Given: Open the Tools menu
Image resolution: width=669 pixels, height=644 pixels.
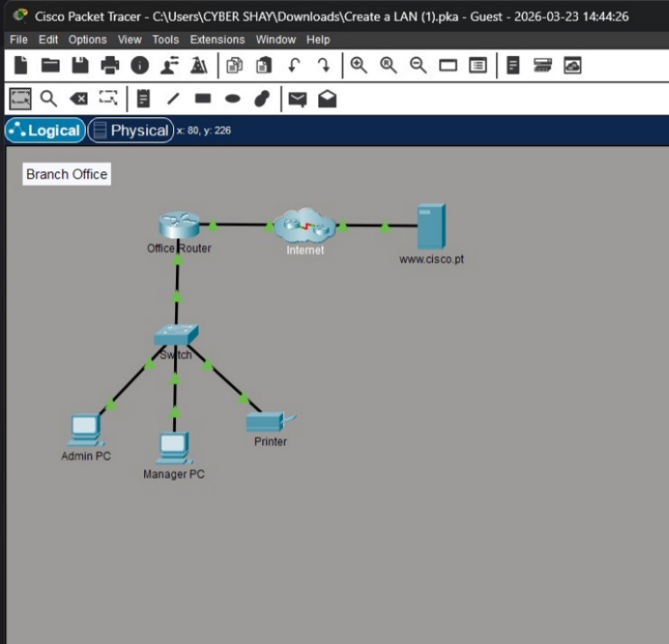Looking at the screenshot, I should pos(166,40).
